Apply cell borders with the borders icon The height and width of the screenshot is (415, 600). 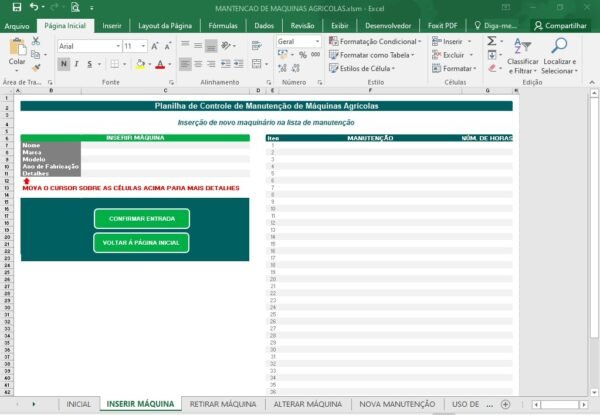tap(114, 64)
